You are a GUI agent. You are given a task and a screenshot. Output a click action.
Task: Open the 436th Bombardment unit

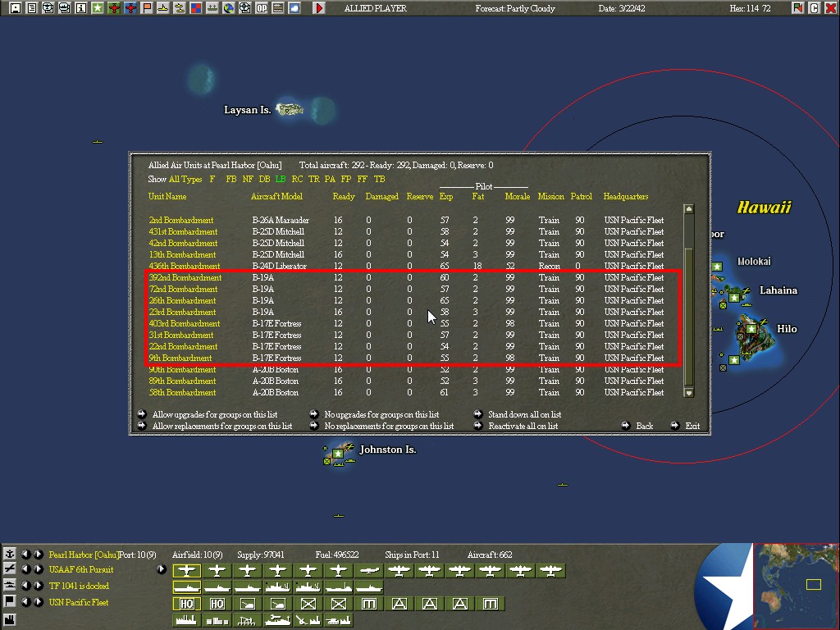[185, 267]
